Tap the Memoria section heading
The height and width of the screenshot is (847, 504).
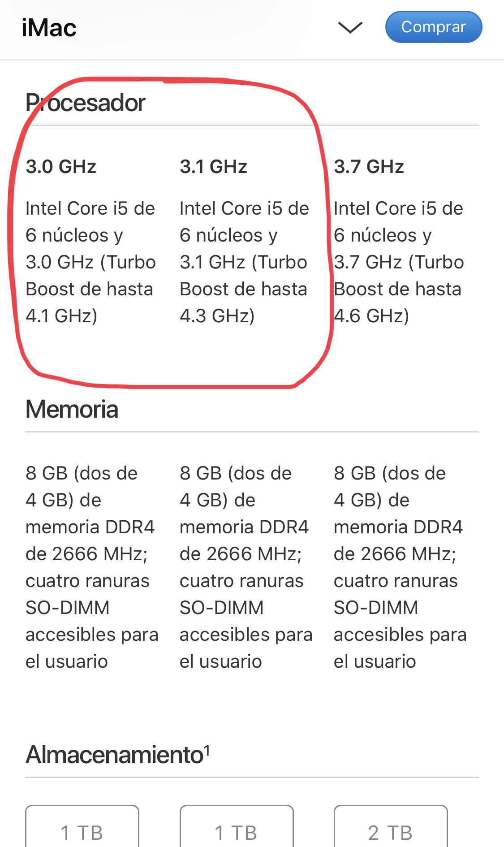72,409
